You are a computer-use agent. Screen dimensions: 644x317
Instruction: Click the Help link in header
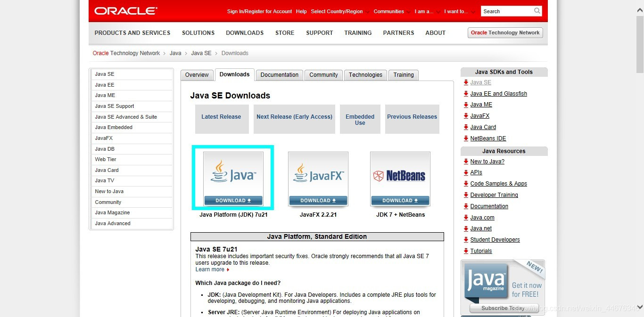click(301, 11)
